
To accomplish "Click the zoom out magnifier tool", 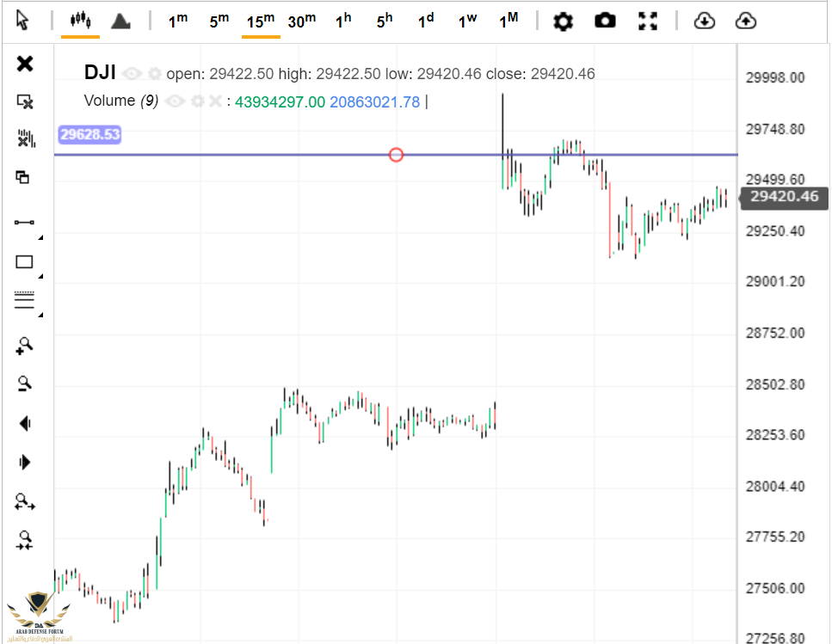I will 25,383.
